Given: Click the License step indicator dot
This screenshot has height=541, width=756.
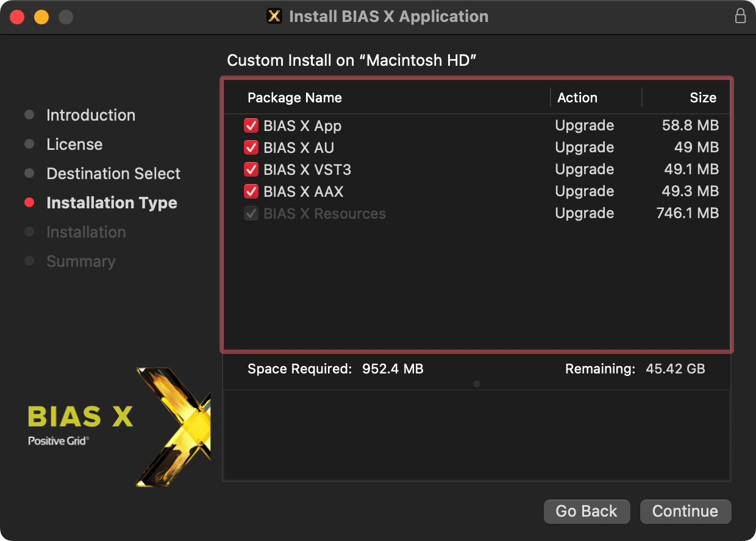Looking at the screenshot, I should click(x=29, y=144).
